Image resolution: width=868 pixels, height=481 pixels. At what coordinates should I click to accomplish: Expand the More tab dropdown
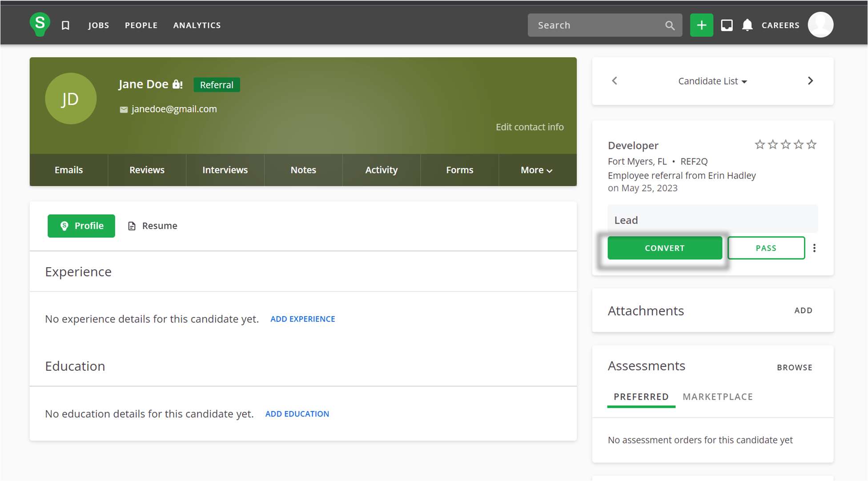coord(537,170)
